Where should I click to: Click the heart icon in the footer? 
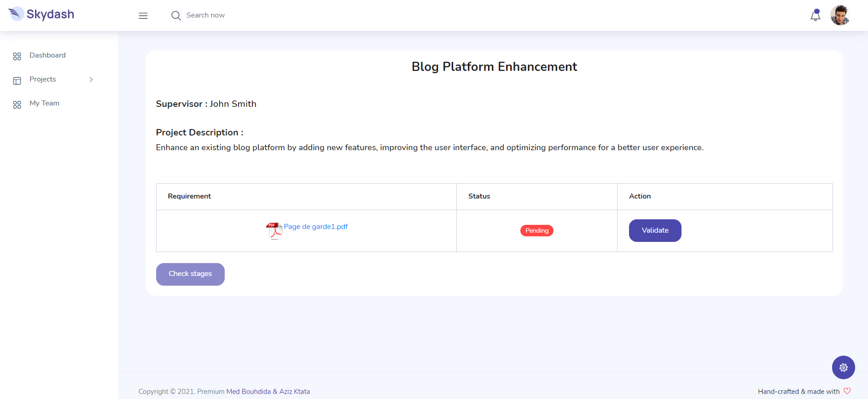[847, 391]
